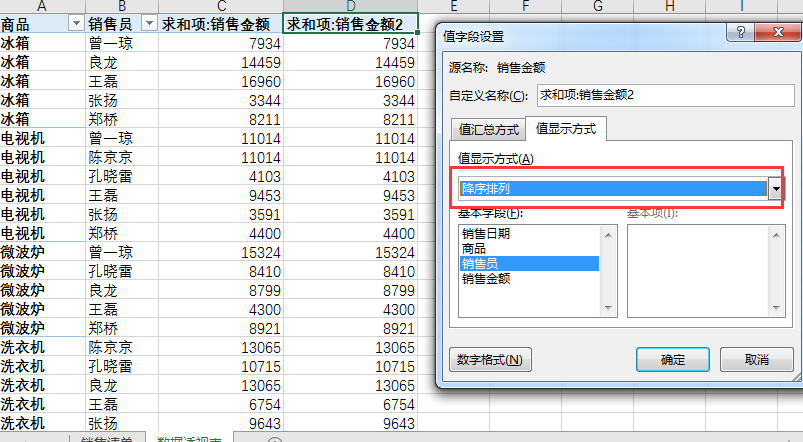Click the 确定 button
This screenshot has width=803, height=442.
point(672,360)
